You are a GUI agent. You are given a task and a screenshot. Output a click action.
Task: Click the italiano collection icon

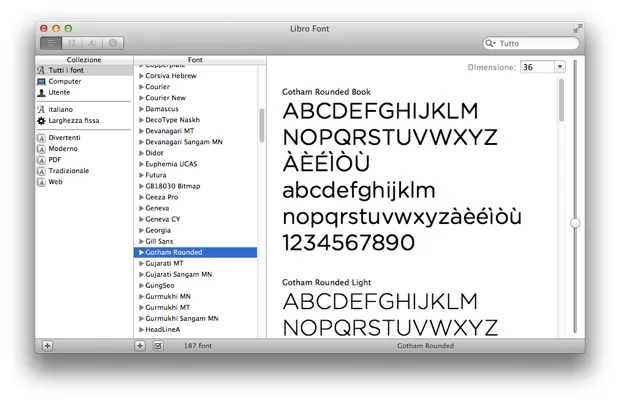point(41,109)
